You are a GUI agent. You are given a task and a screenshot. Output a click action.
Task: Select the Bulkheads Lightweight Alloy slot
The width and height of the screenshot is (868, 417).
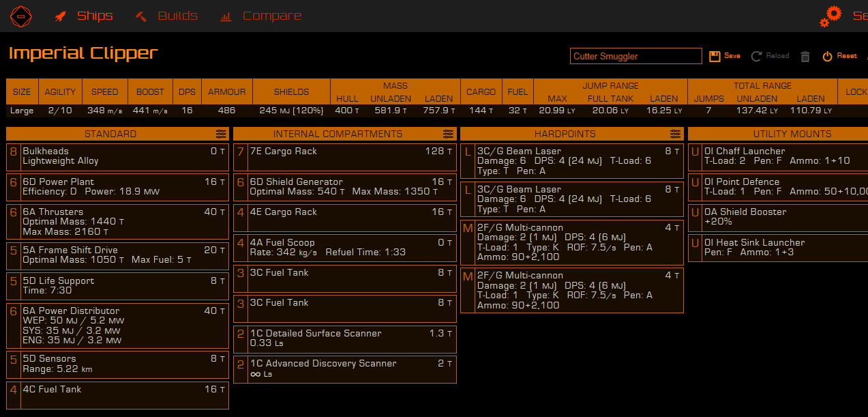(117, 157)
